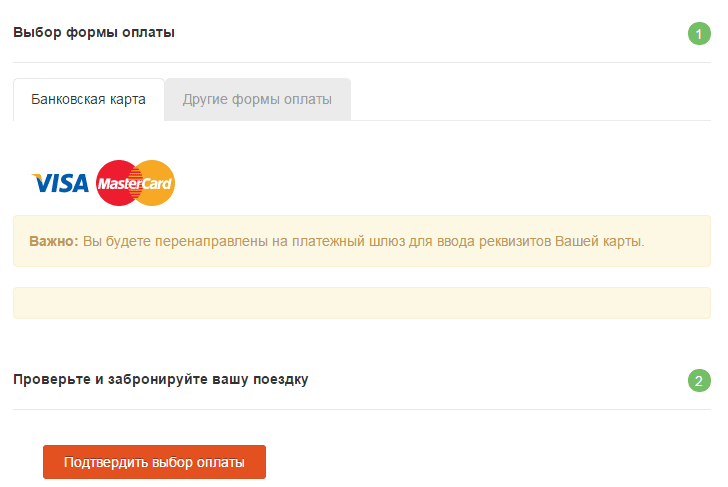Click the divider line under Выбор формы оплаты
This screenshot has height=487, width=728.
click(362, 62)
